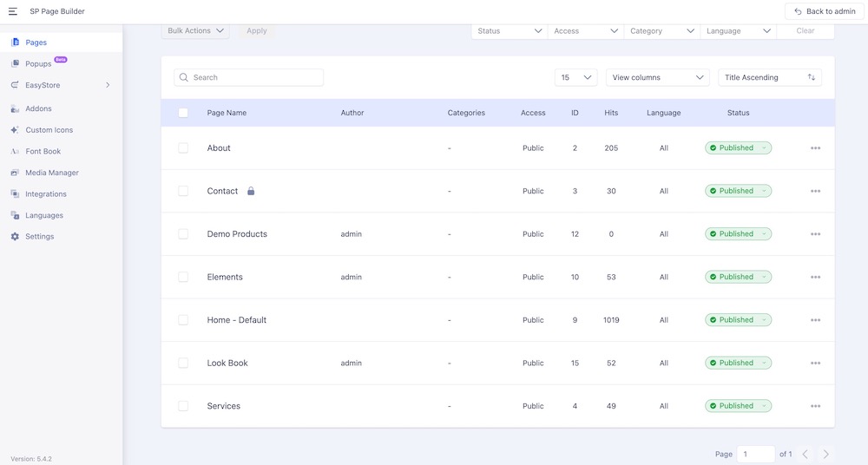This screenshot has height=465, width=868.
Task: Click the Settings gear icon
Action: click(x=16, y=237)
